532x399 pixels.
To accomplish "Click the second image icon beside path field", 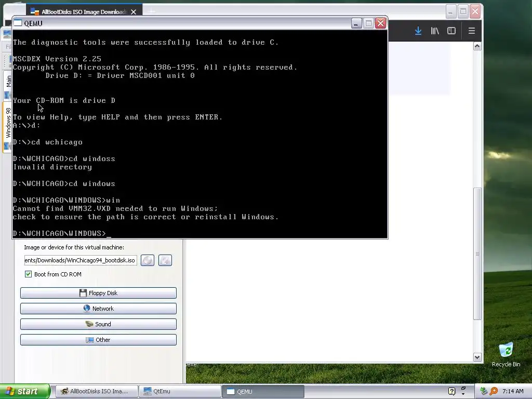I will 165,260.
